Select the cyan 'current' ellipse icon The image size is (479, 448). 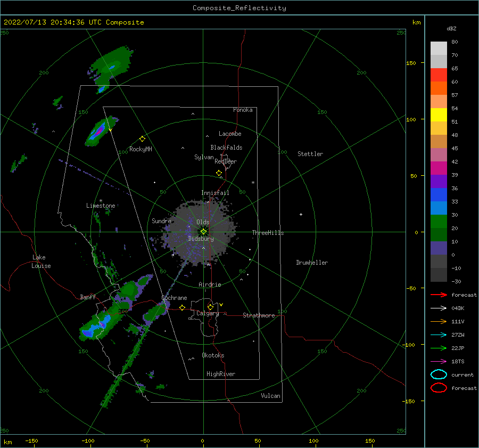(439, 374)
